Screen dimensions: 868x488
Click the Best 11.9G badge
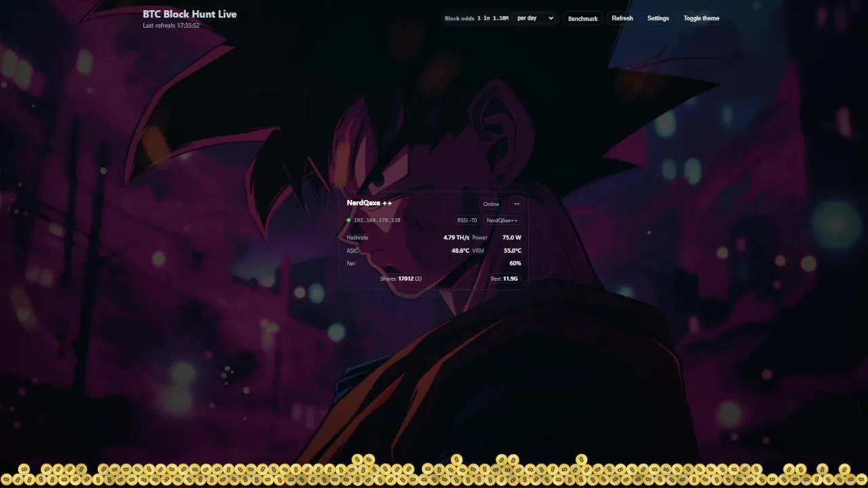[505, 279]
